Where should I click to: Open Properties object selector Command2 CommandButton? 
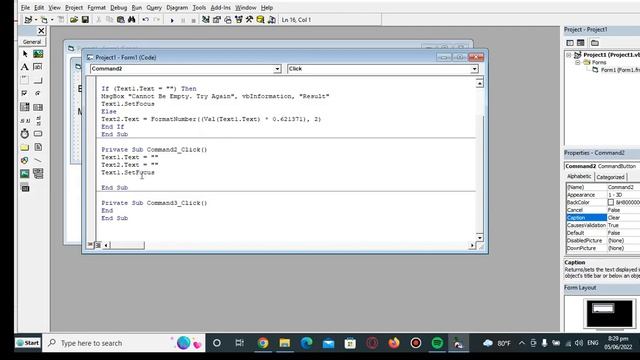click(x=602, y=166)
